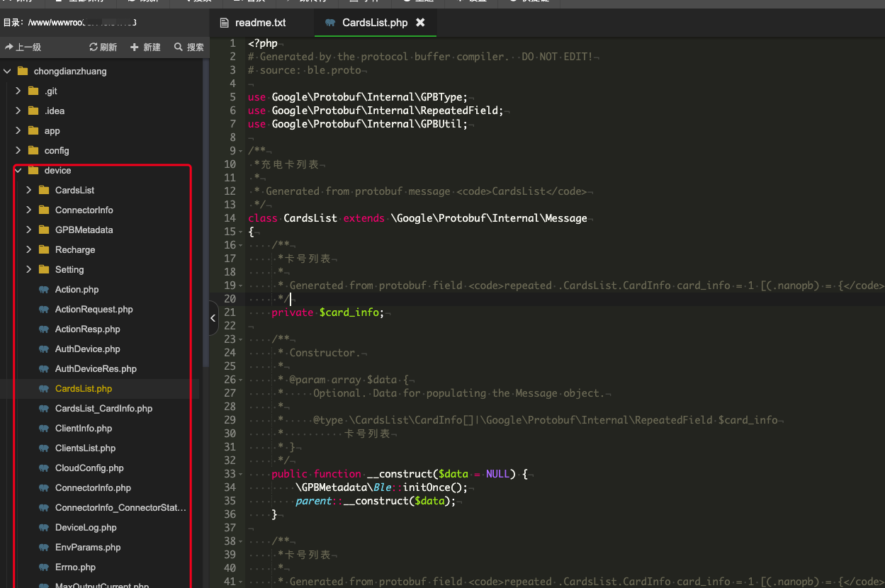
Task: Switch to the readme.txt tab
Action: (261, 23)
